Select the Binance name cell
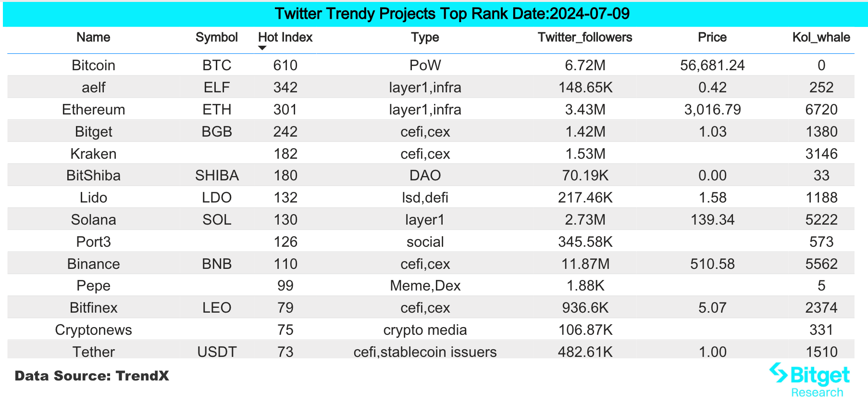 93,264
